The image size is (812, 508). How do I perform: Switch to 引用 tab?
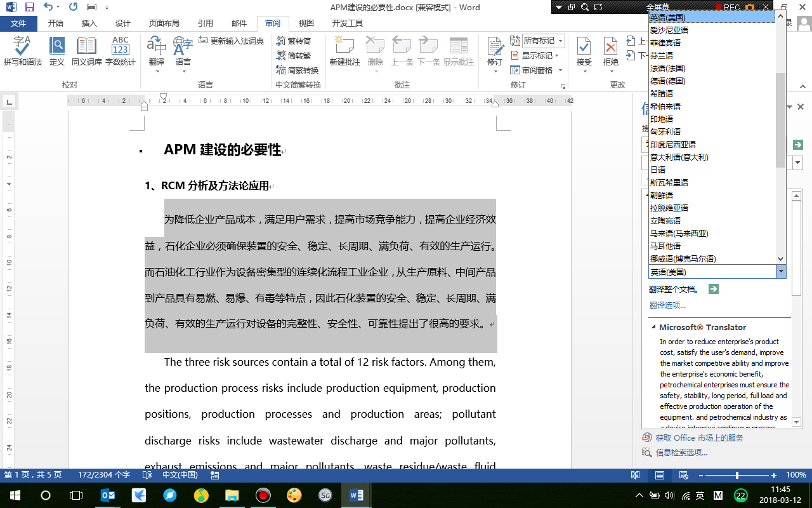pos(206,23)
